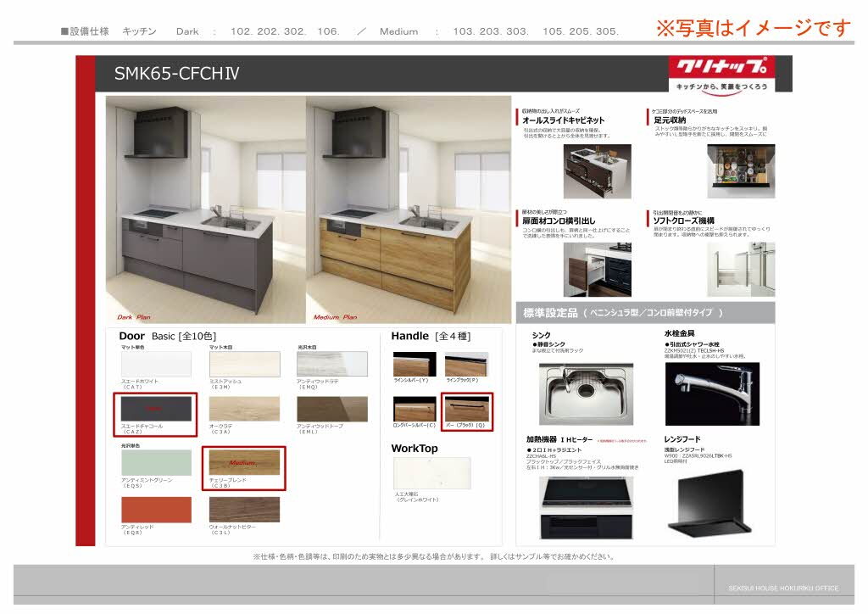Open the Dark Plan kitchen photo
The height and width of the screenshot is (614, 868).
pyautogui.click(x=205, y=209)
